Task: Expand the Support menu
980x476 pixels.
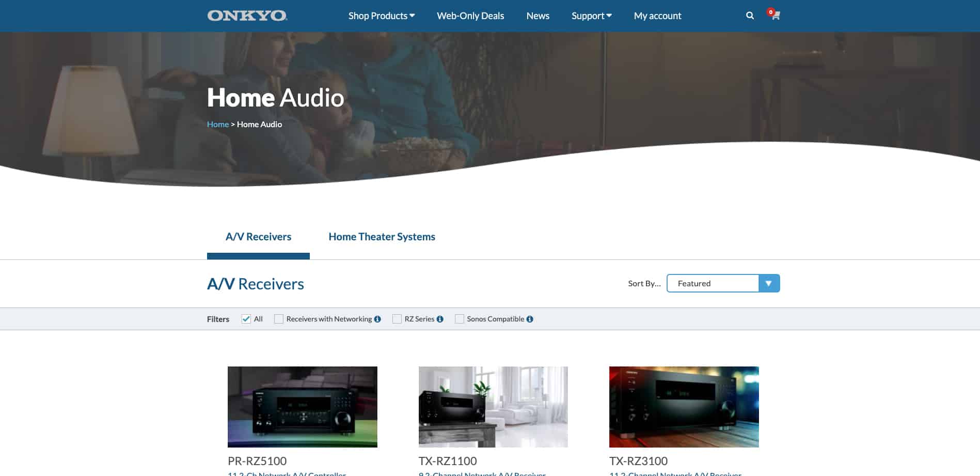Action: 592,16
